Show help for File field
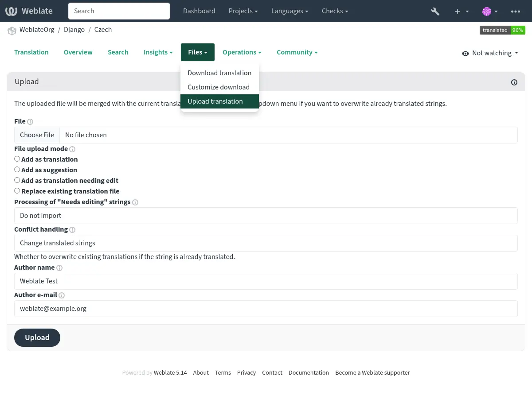 pos(30,121)
